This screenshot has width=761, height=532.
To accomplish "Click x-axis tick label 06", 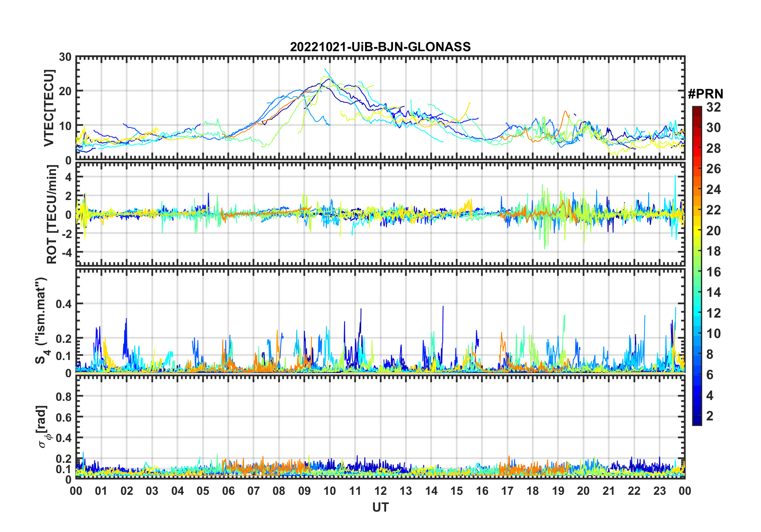I will [x=228, y=491].
